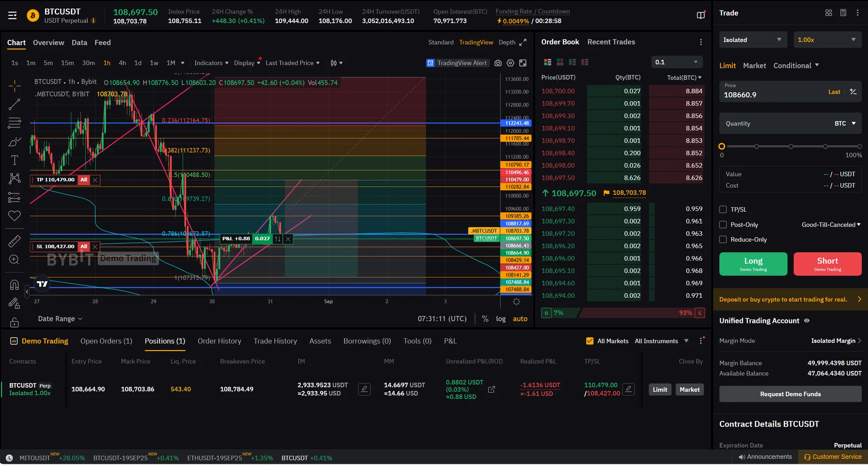Open the Trade panel grid settings icon
Image resolution: width=868 pixels, height=465 pixels.
(829, 13)
